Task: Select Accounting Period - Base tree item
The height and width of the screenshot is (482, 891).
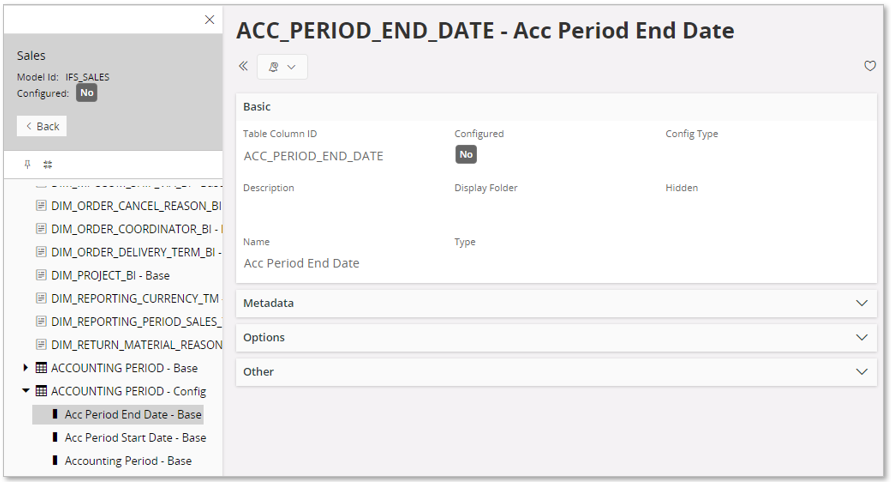Action: [128, 461]
